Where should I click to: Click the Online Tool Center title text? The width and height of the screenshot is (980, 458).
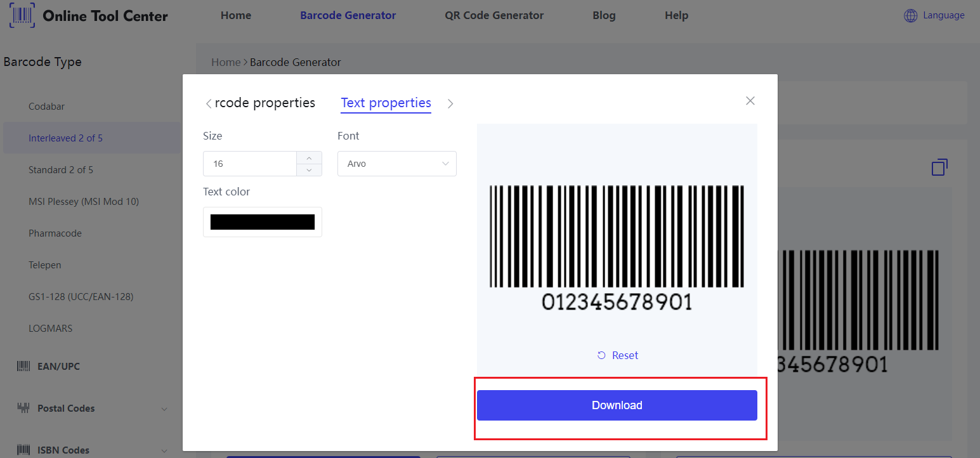(x=105, y=16)
